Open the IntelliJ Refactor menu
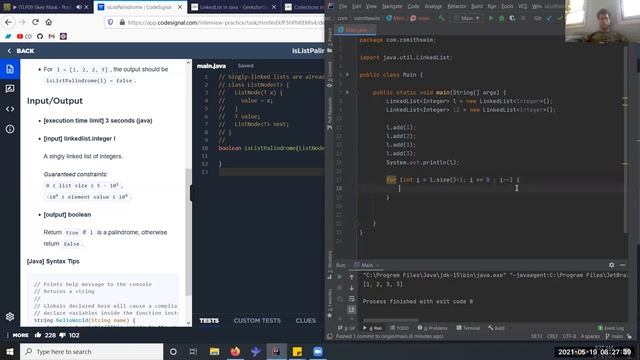 pyautogui.click(x=457, y=7)
